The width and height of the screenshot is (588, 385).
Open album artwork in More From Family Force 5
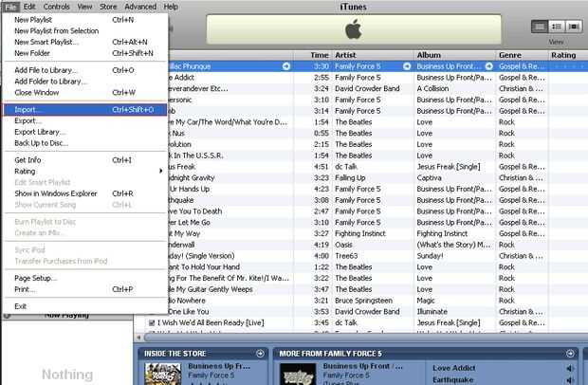(x=298, y=374)
